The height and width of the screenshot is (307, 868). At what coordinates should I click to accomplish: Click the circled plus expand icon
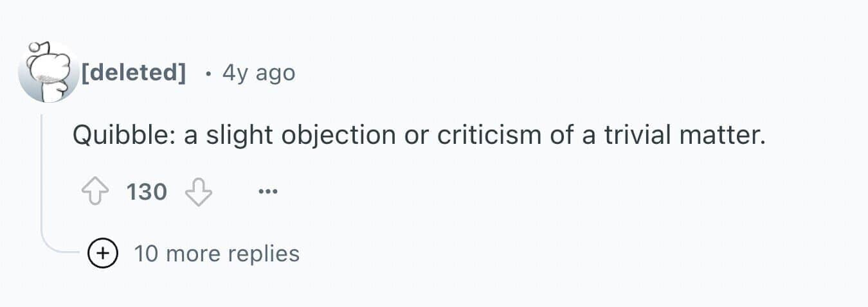click(x=103, y=254)
